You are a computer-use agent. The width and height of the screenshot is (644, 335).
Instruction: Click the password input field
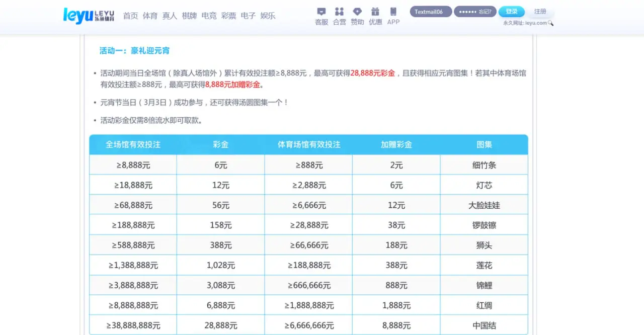pos(468,11)
